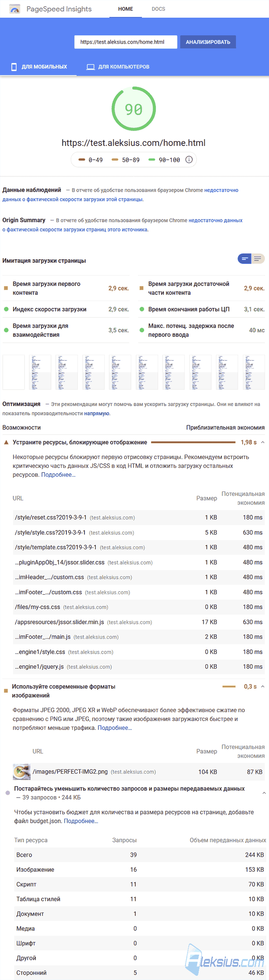Viewport: 269px width, 980px height.
Task: Collapse the requests count audit chevron
Action: [264, 793]
